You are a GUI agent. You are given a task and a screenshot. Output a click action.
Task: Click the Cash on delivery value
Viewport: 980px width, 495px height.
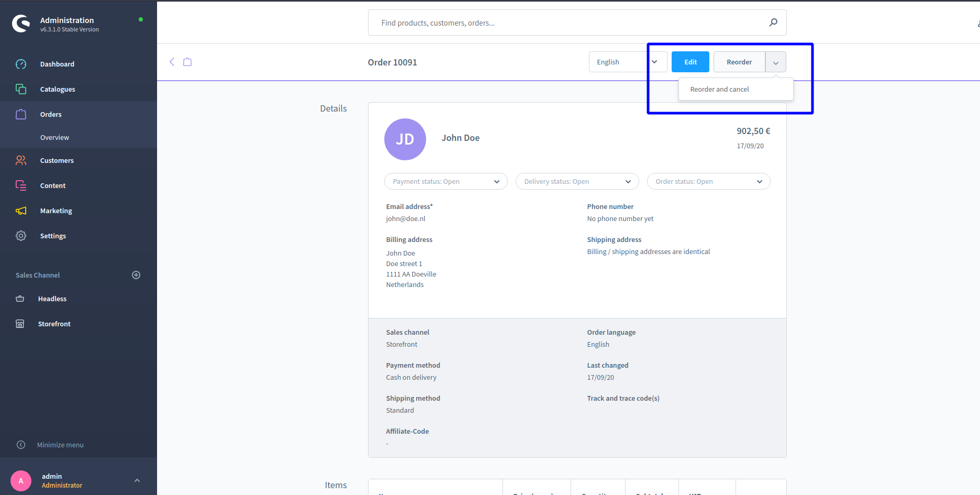(x=411, y=377)
